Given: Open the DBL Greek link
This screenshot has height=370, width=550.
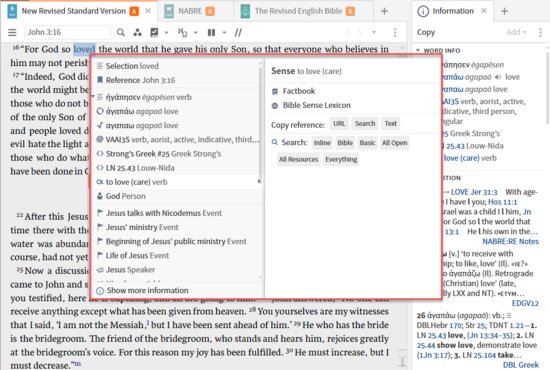Looking at the screenshot, I should coord(521,365).
